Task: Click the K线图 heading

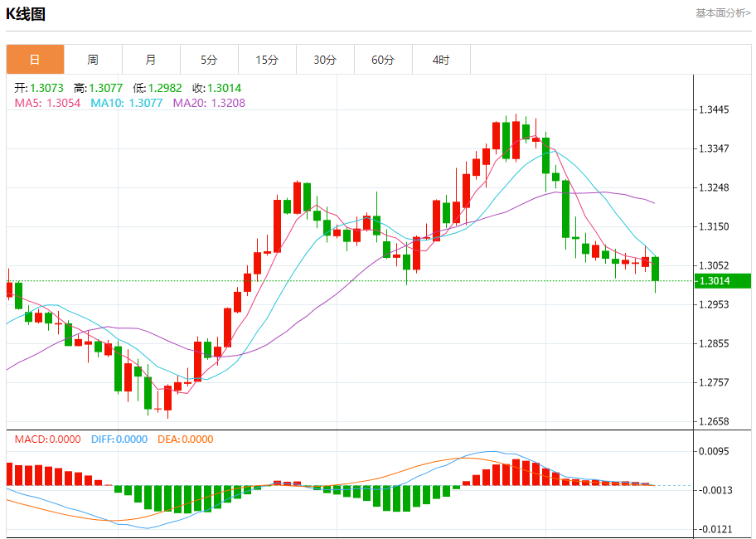Action: point(26,14)
